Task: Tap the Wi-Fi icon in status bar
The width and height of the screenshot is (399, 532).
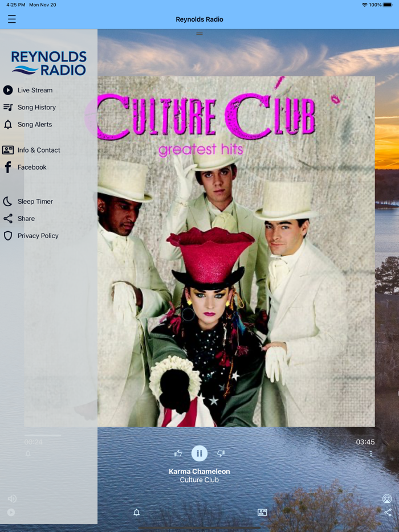Action: pos(365,5)
